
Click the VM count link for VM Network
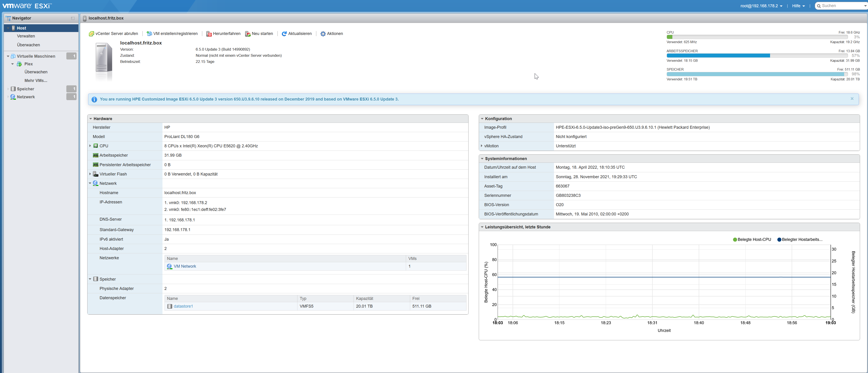pos(409,266)
